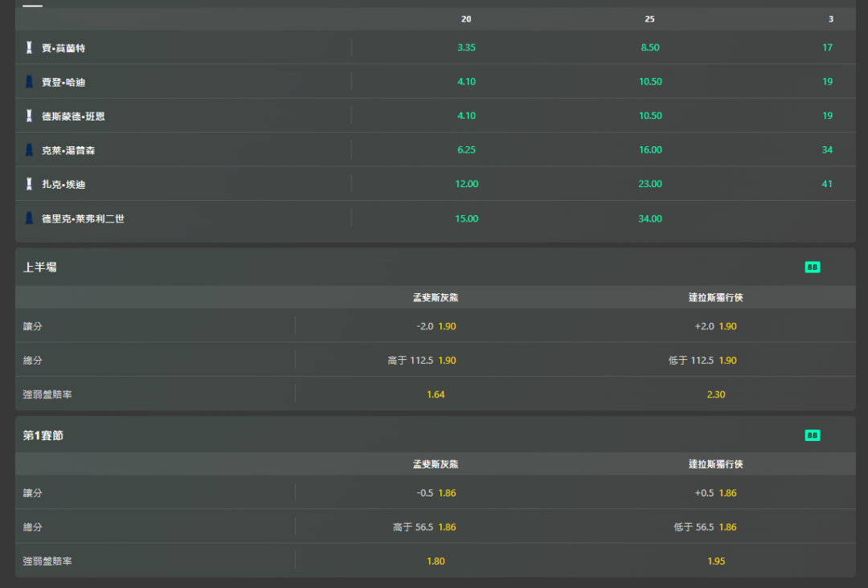This screenshot has height=588, width=868.
Task: Select 1.95 first quarter moneyline for 達拉斯獨行俠
Action: coord(716,561)
